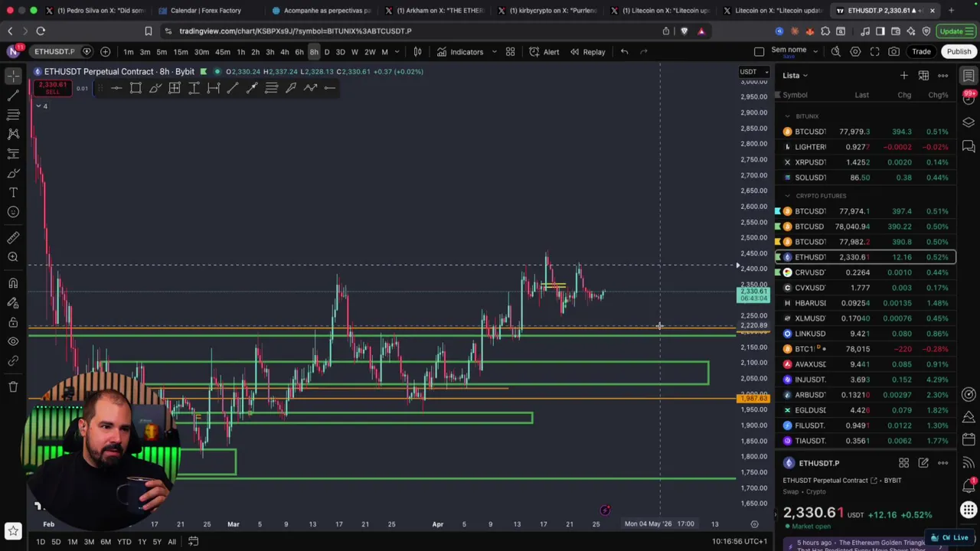
Task: Open the forecasting and measurement tools
Action: pyautogui.click(x=13, y=154)
